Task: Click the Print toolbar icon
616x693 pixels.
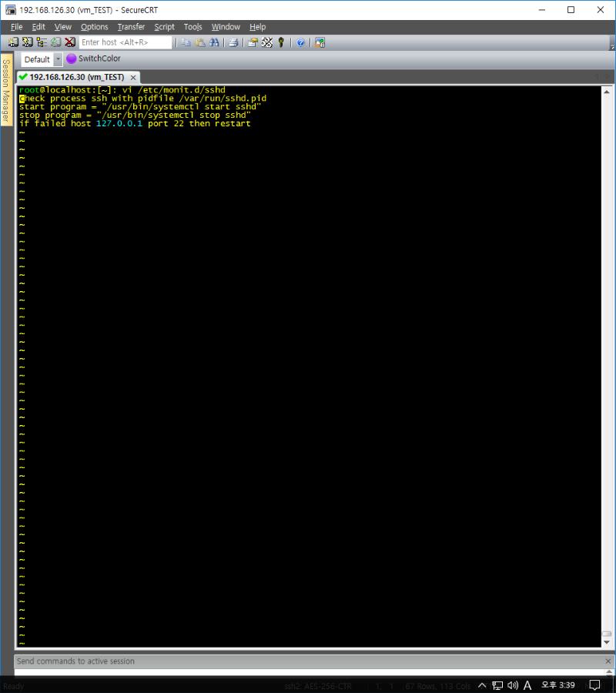Action: [x=233, y=42]
